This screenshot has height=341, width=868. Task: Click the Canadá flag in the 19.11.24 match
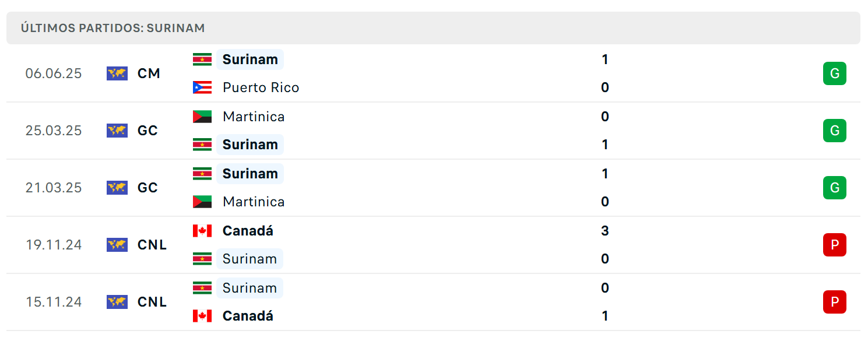click(202, 231)
